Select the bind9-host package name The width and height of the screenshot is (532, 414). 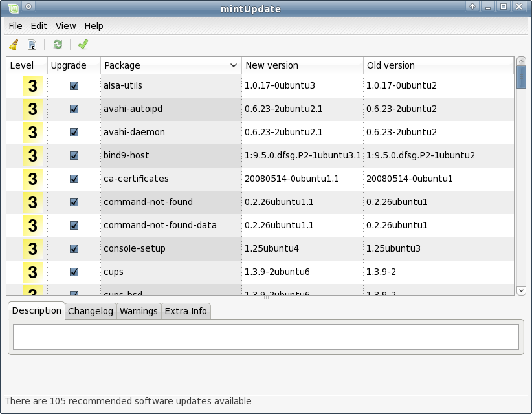coord(126,156)
